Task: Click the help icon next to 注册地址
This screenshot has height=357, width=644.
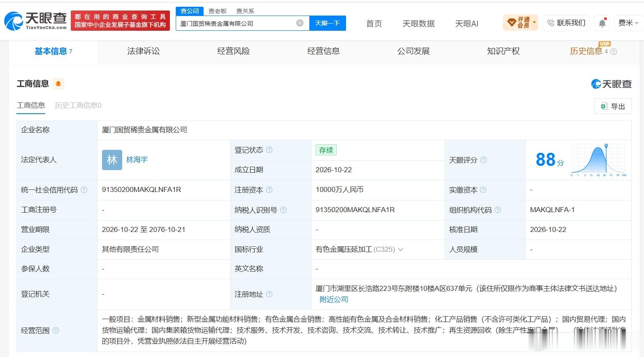Action: point(269,294)
